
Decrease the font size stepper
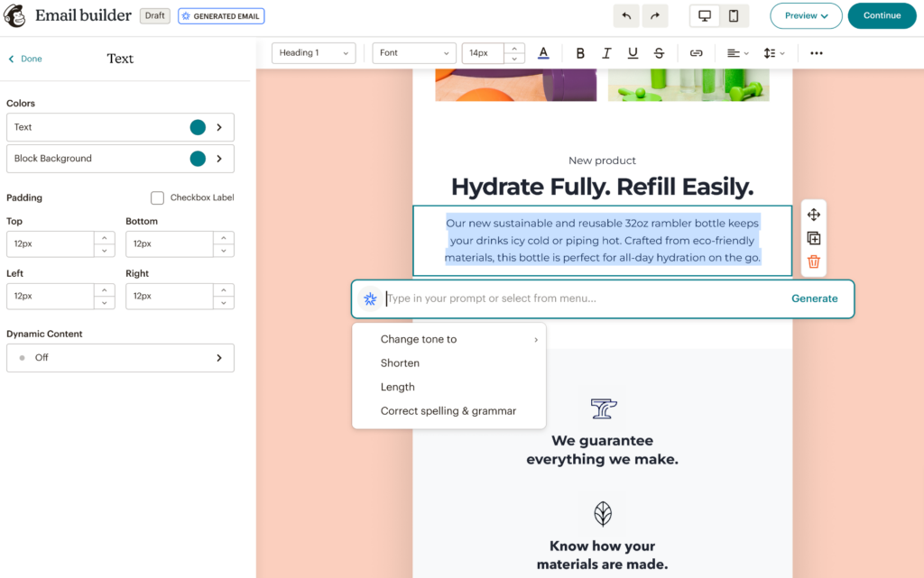[x=514, y=59]
